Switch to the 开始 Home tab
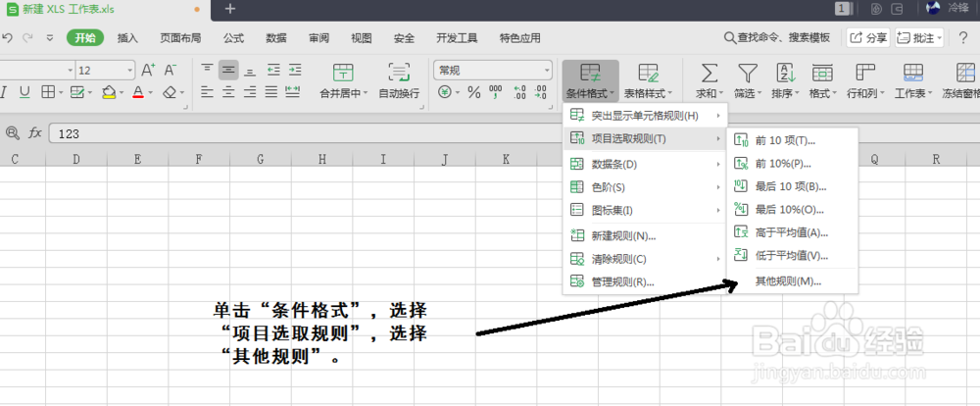 coord(85,38)
